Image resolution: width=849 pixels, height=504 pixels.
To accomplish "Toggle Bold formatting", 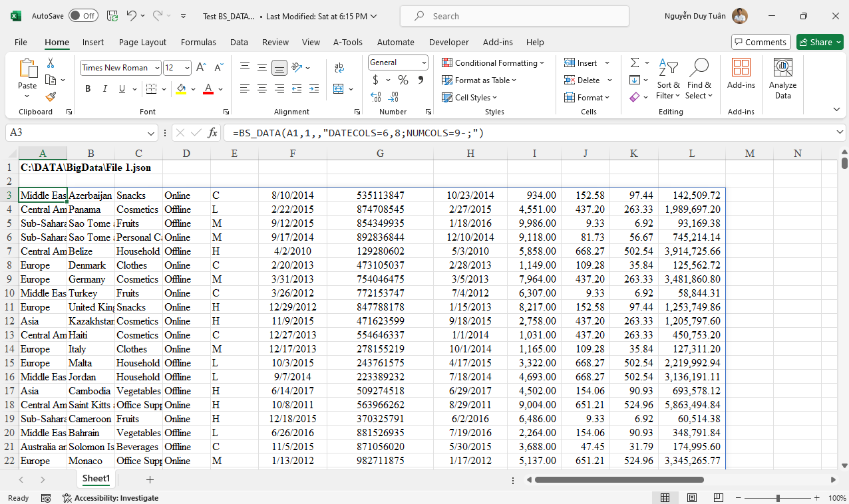I will 88,89.
